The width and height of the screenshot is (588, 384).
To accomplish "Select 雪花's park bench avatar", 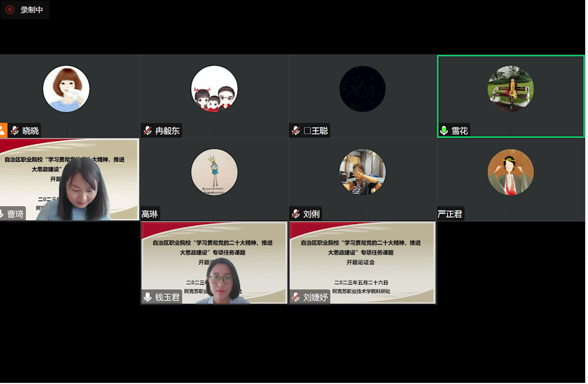I will pos(510,89).
